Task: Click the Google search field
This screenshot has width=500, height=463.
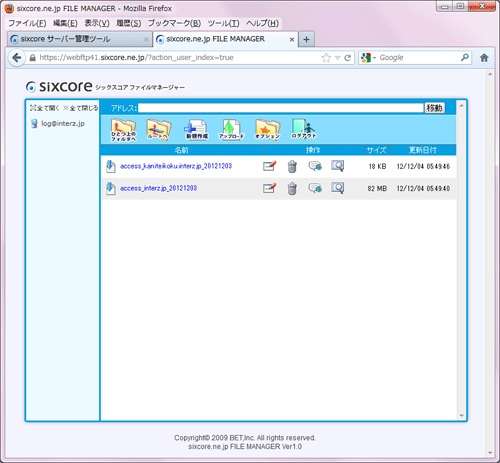Action: click(418, 58)
